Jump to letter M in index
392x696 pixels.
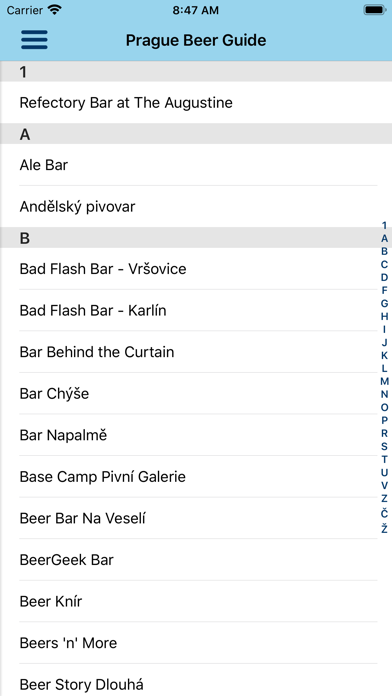(384, 381)
